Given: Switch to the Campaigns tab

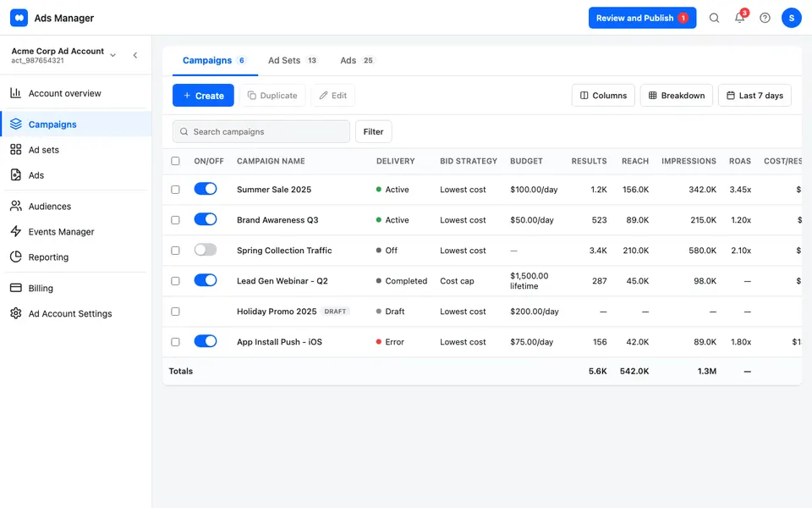Looking at the screenshot, I should point(215,61).
